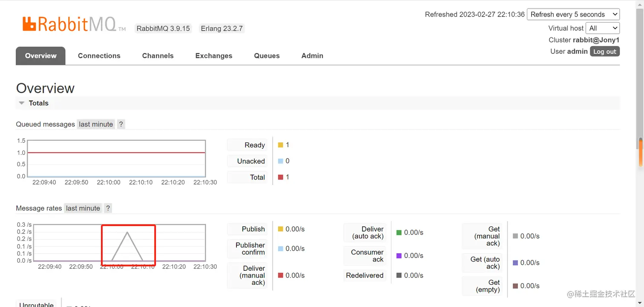The width and height of the screenshot is (644, 307).
Task: Switch to the Overview tab
Action: [x=40, y=56]
